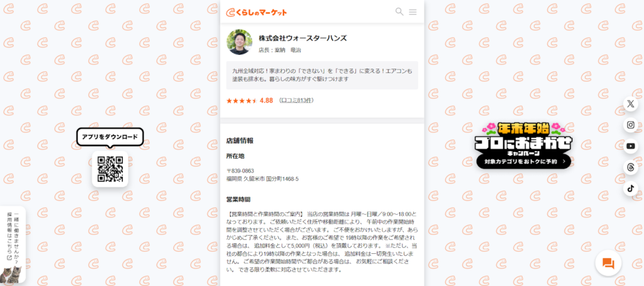This screenshot has width=644, height=286.
Task: Click the orange star rating row
Action: (242, 100)
